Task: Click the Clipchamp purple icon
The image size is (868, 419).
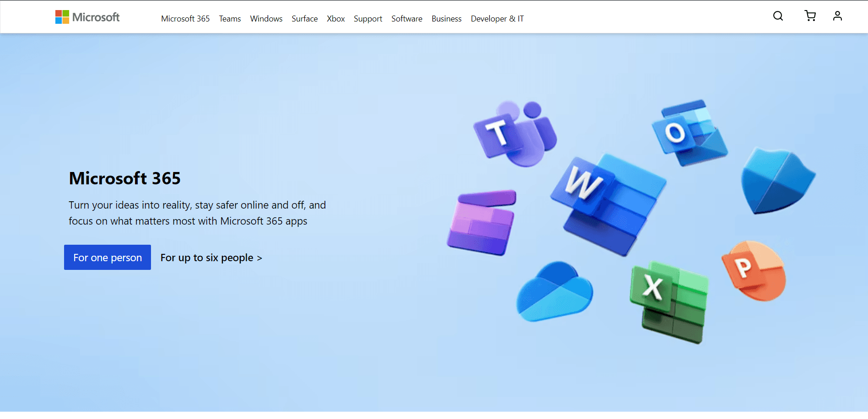Action: pos(482,223)
